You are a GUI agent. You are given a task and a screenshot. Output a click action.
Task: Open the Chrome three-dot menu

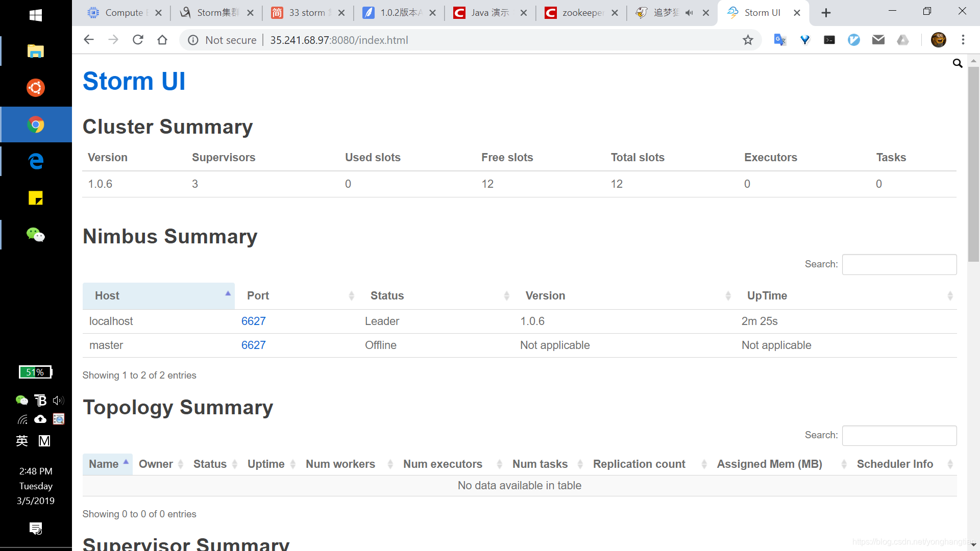coord(963,40)
